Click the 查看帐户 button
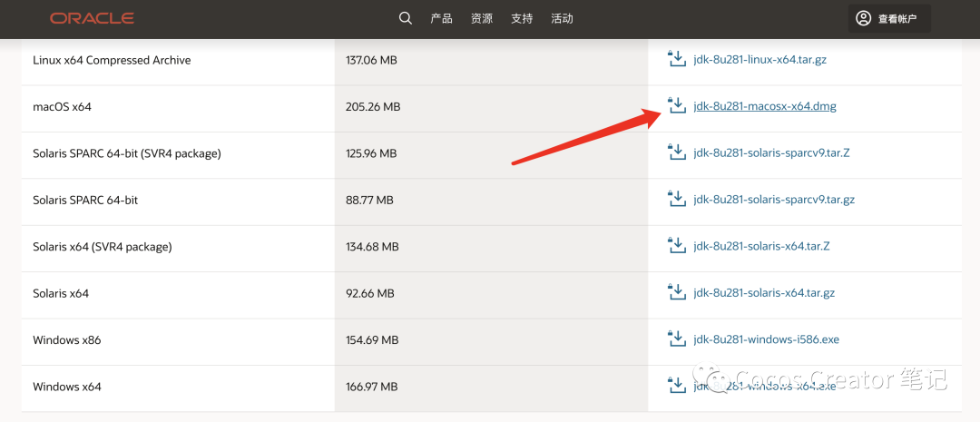The height and width of the screenshot is (422, 980). [x=889, y=18]
